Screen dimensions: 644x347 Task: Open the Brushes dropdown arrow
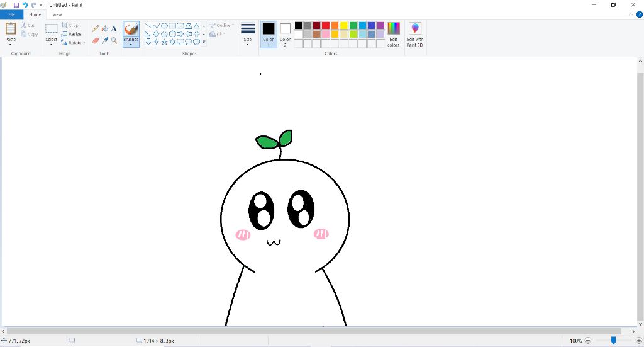coord(131,45)
